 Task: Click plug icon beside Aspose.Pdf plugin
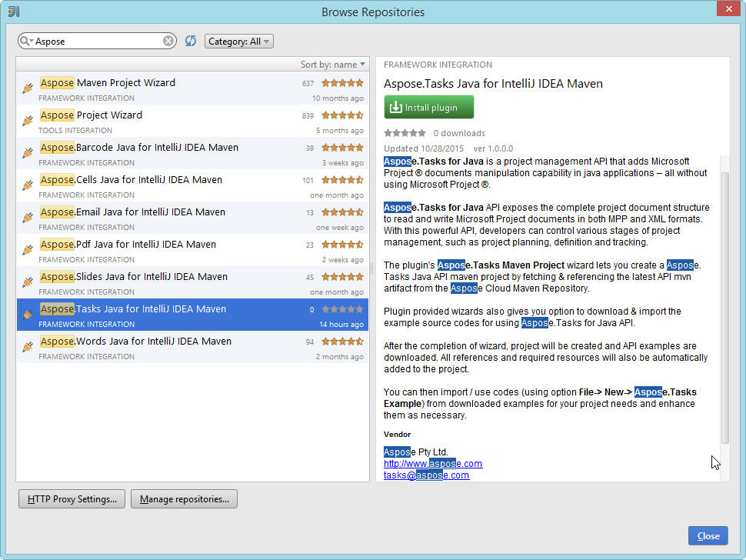(x=28, y=251)
